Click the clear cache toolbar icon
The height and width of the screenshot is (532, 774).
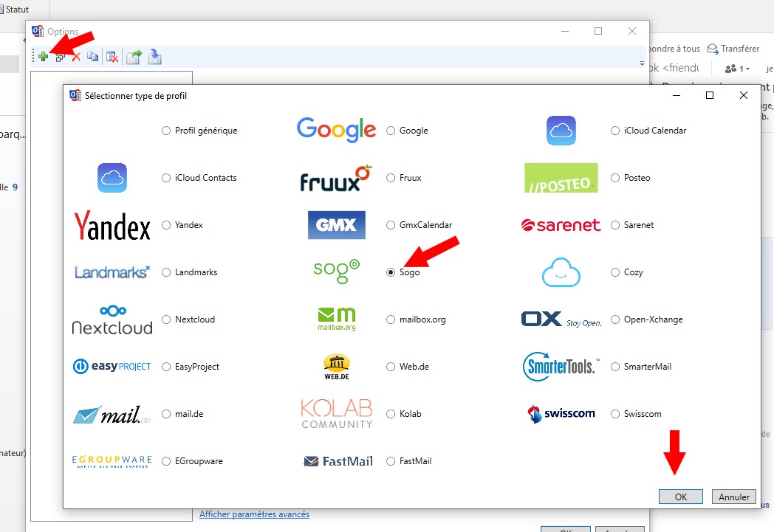[112, 57]
